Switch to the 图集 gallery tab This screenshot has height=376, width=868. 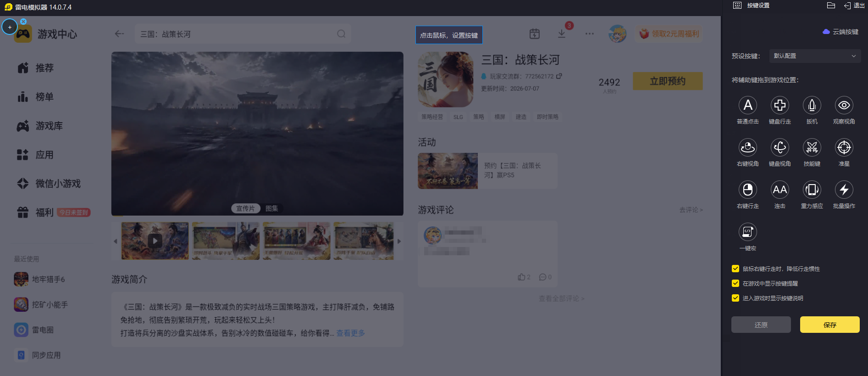[272, 208]
